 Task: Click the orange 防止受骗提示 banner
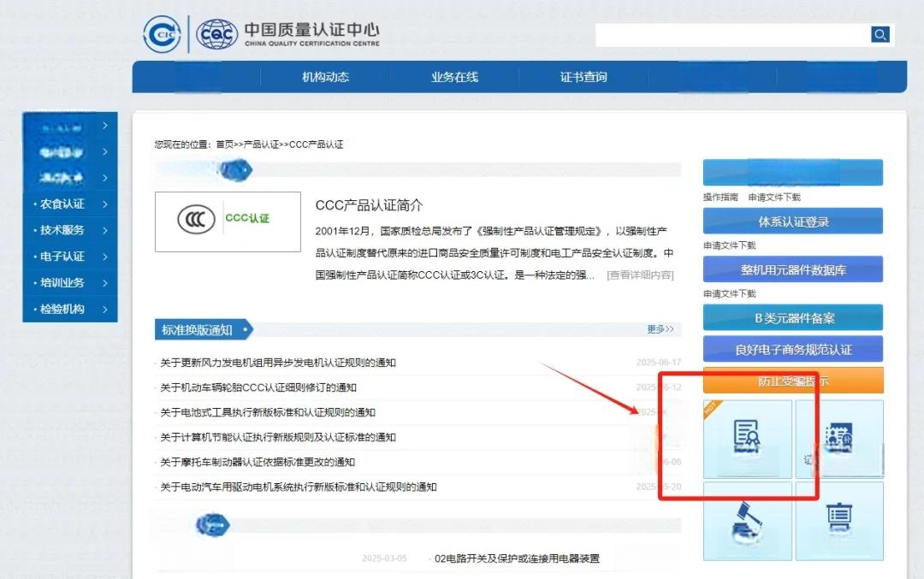tap(793, 381)
